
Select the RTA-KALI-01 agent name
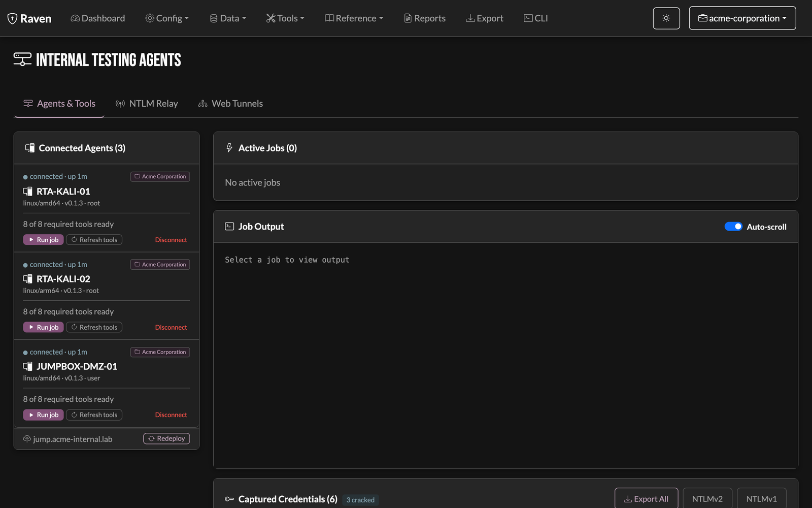[63, 192]
